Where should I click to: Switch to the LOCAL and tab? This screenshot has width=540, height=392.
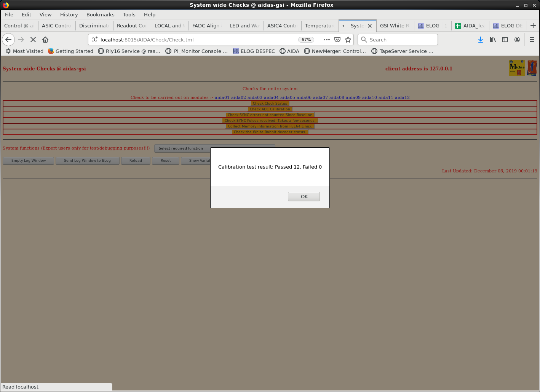[x=169, y=26]
